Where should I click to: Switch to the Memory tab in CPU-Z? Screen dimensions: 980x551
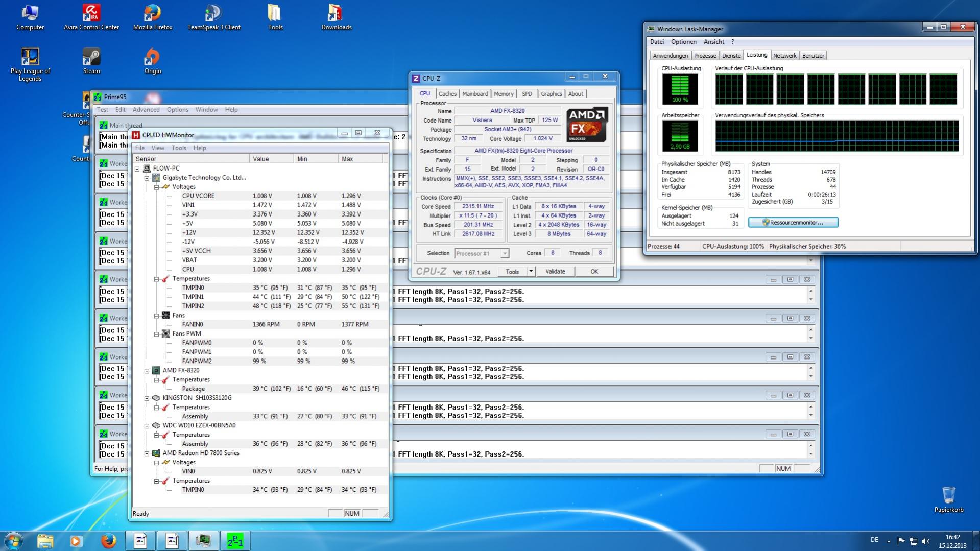pos(504,94)
